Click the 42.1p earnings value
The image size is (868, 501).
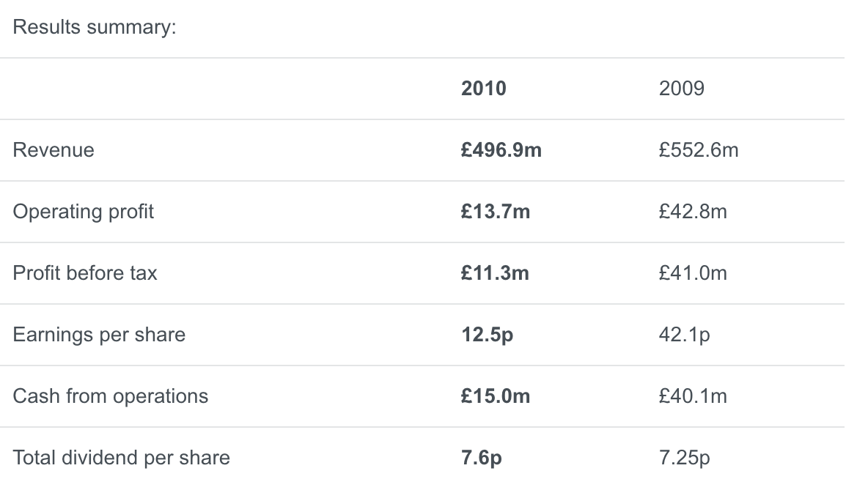(x=684, y=335)
